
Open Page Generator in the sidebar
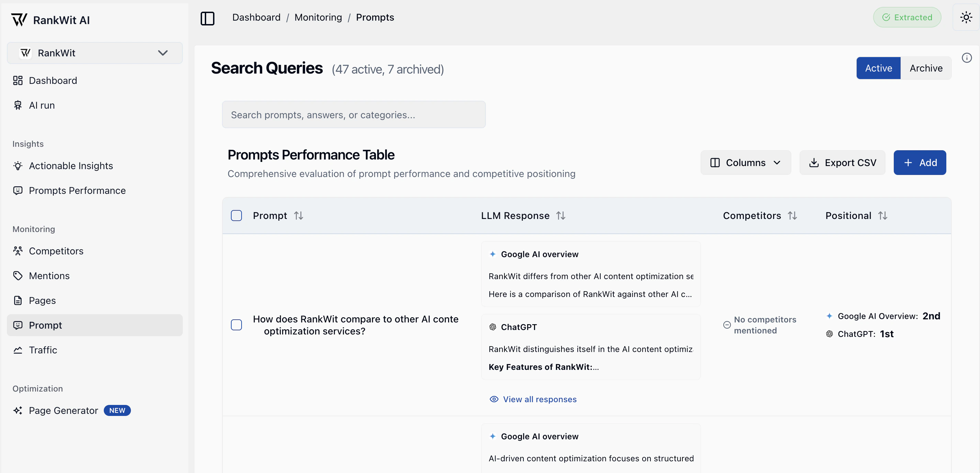95,410
